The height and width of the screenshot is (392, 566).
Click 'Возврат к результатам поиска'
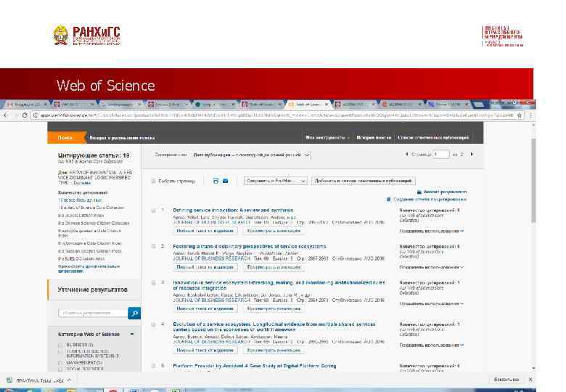click(122, 137)
